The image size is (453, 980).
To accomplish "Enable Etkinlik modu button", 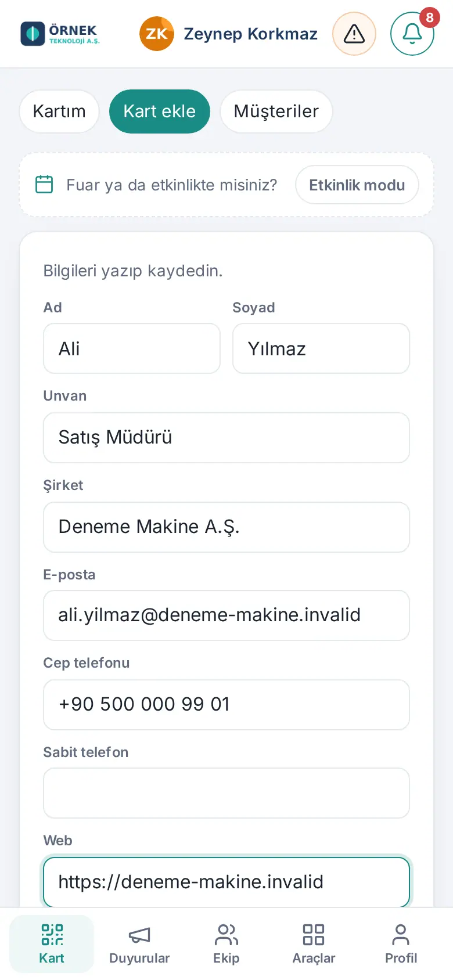I will coord(357,185).
